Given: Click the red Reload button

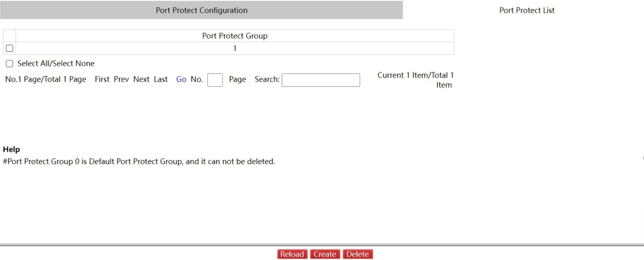Looking at the screenshot, I should pyautogui.click(x=292, y=254).
